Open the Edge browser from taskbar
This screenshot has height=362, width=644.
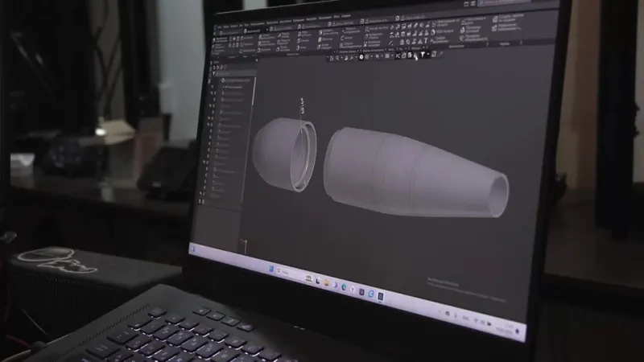pyautogui.click(x=344, y=286)
